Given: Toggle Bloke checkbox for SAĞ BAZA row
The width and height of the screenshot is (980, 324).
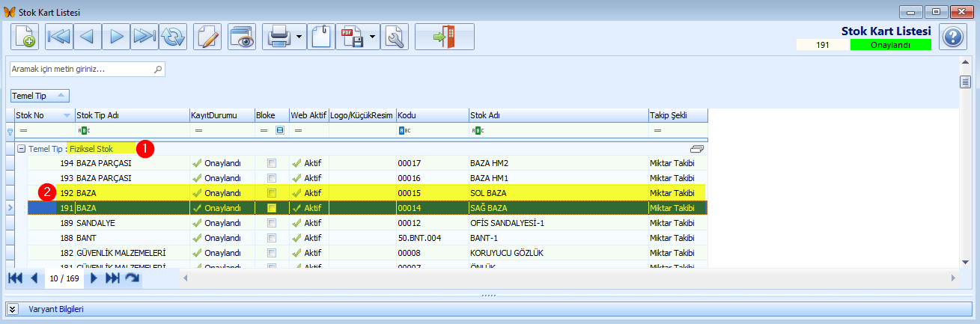Looking at the screenshot, I should [x=272, y=207].
